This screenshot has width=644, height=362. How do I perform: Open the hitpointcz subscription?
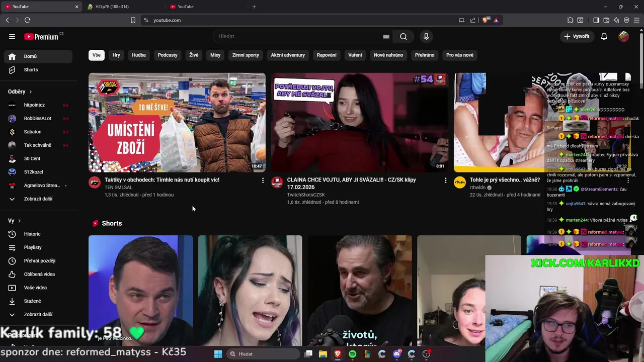coord(38,105)
